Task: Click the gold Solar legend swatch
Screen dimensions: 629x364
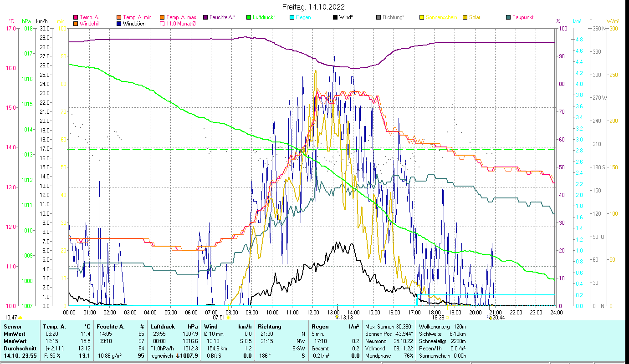Action: (465, 17)
